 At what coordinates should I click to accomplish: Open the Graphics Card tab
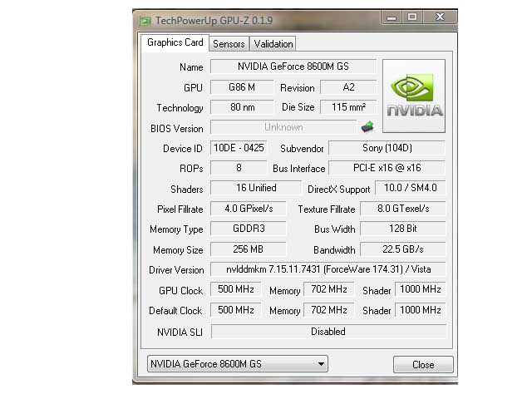[x=175, y=42]
